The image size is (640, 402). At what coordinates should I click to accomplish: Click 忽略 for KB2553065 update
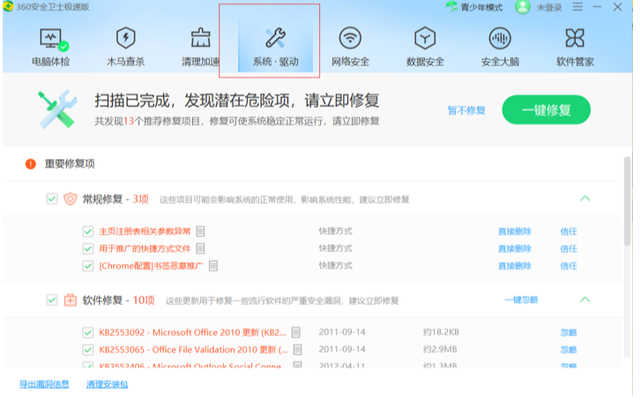[x=569, y=350]
